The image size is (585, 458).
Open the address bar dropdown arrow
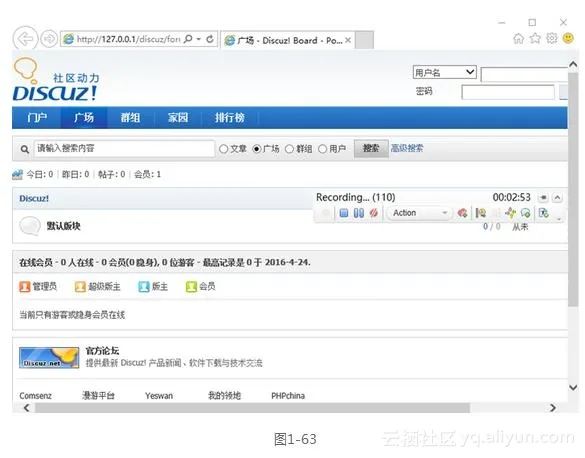199,39
